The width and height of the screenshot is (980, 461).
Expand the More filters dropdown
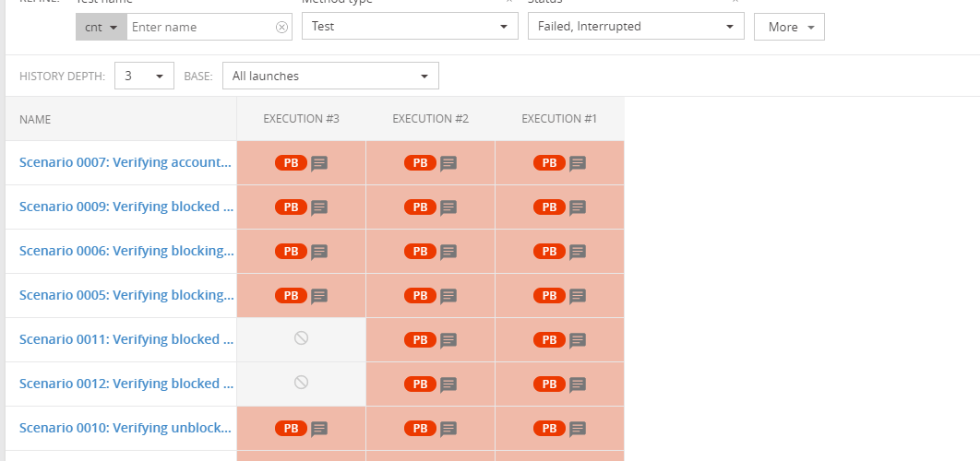789,27
